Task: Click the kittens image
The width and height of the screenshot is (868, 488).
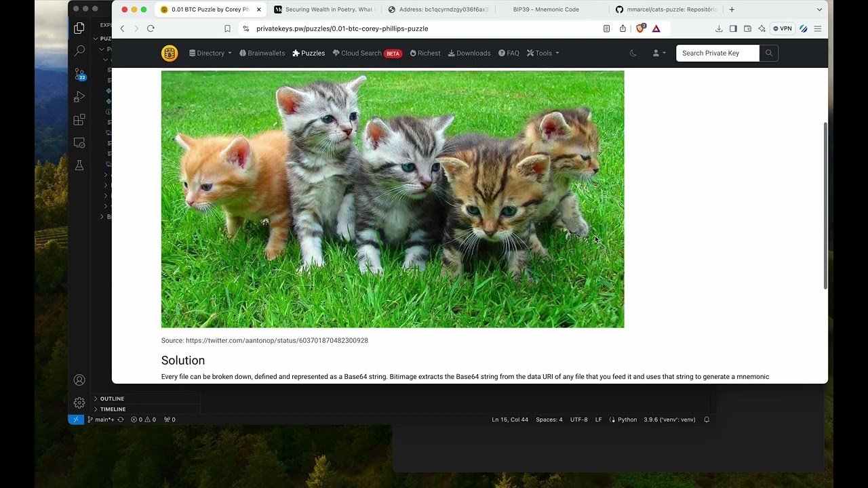Action: [x=393, y=199]
